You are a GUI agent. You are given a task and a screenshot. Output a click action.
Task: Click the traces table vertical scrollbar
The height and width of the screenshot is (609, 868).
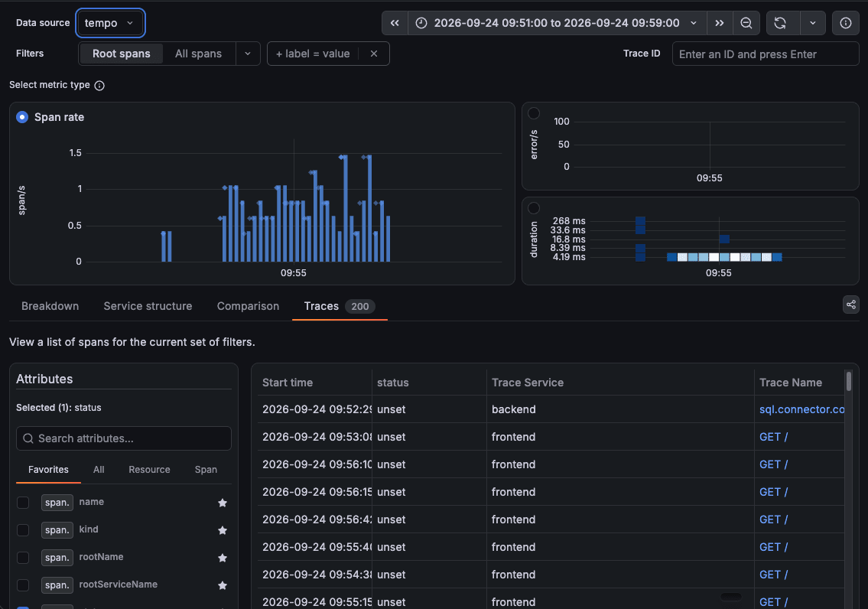[849, 382]
